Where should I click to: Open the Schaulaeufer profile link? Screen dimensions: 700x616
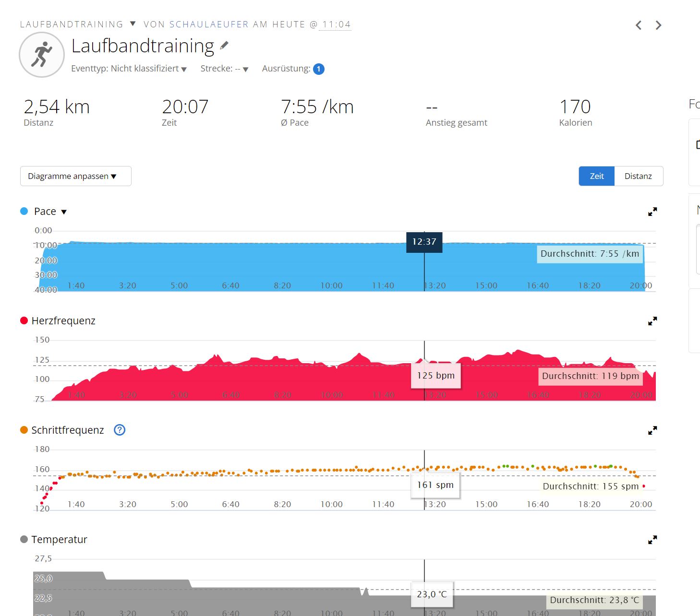209,24
